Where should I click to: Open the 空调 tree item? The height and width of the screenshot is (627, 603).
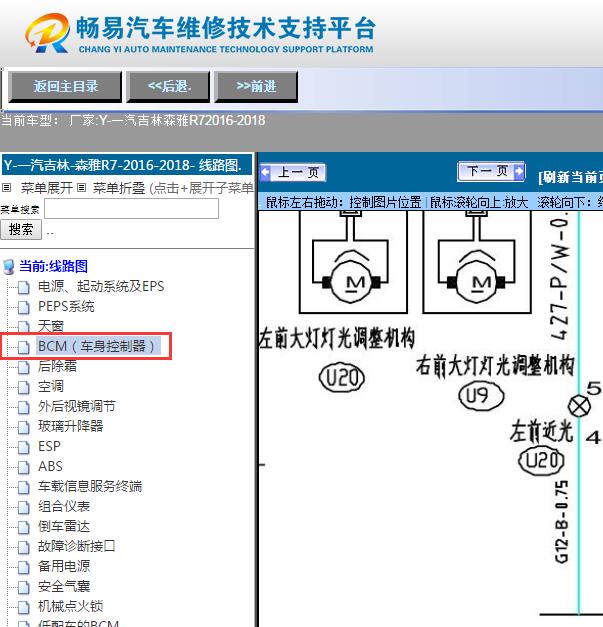(x=51, y=386)
